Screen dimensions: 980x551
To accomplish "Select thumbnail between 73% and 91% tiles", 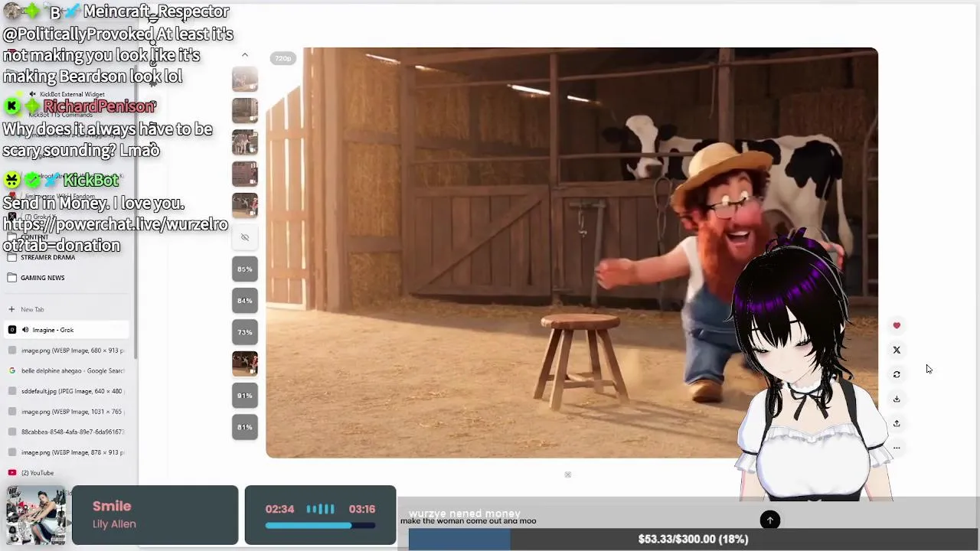I will click(245, 364).
